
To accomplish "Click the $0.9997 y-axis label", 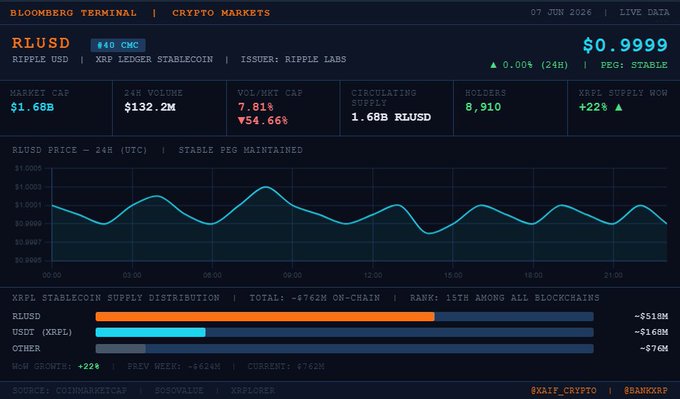I will click(x=28, y=242).
